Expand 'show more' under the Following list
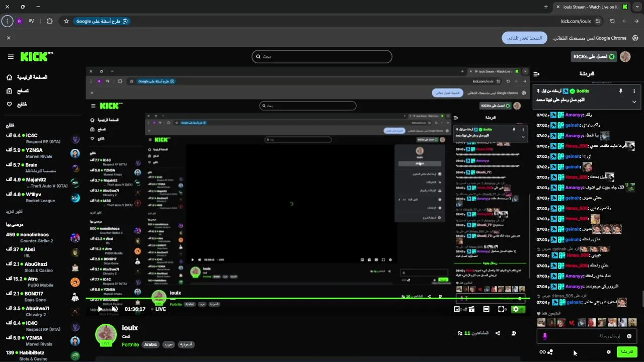 14,212
